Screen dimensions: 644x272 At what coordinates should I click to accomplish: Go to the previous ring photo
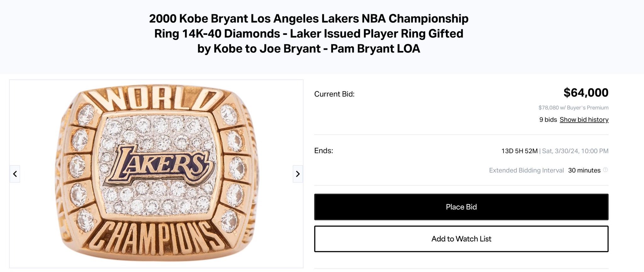[15, 174]
